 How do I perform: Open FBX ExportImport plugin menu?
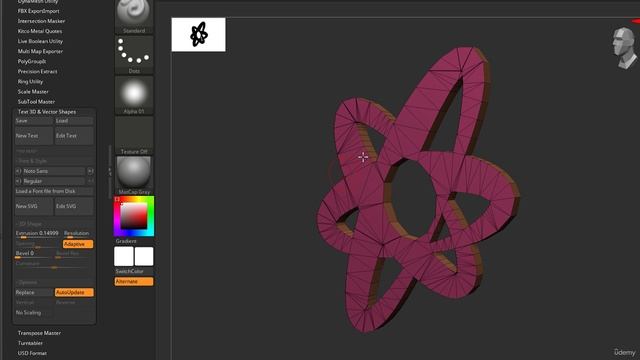[x=38, y=11]
